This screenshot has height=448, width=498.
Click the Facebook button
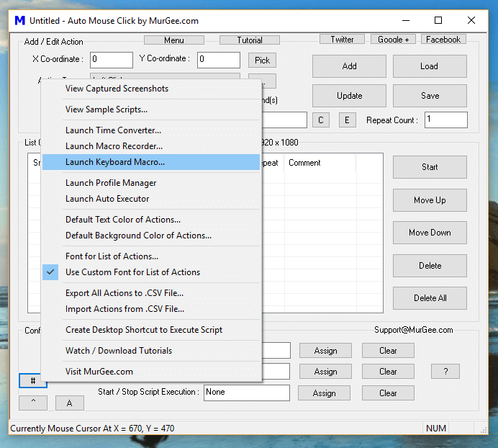(x=443, y=40)
